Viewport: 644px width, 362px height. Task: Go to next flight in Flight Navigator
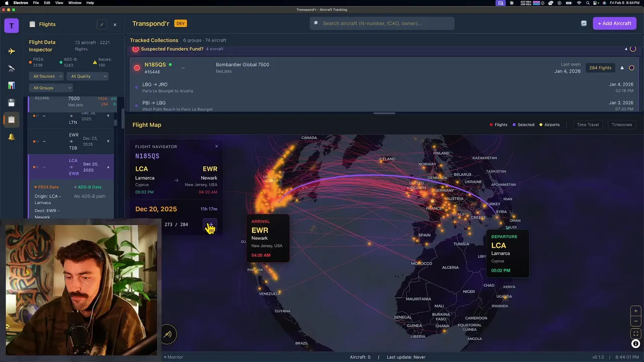coord(210,225)
